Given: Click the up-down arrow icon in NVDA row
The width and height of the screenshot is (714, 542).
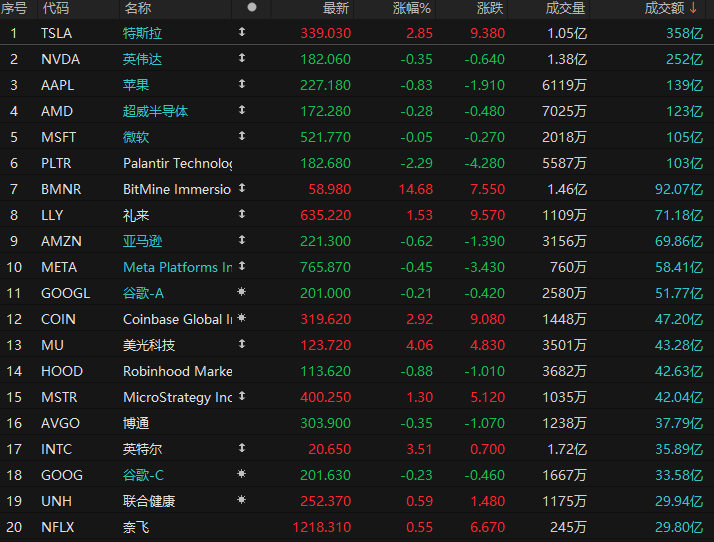Looking at the screenshot, I should [x=242, y=58].
